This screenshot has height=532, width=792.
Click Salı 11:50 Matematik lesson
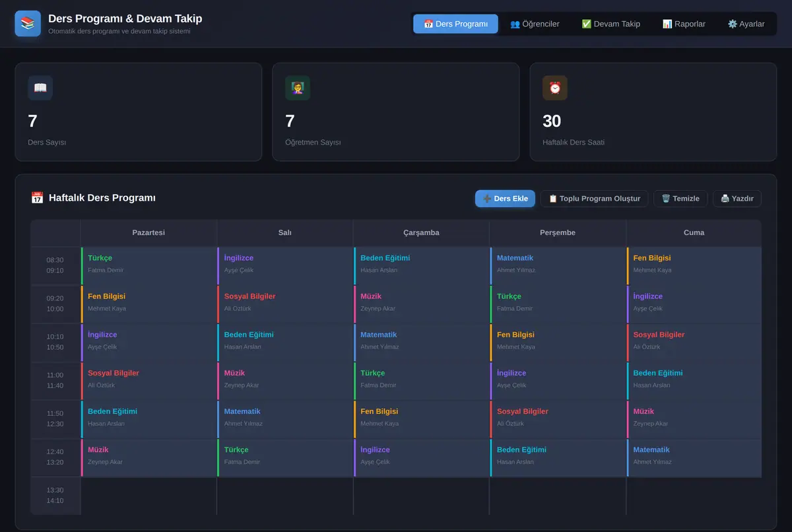(285, 419)
